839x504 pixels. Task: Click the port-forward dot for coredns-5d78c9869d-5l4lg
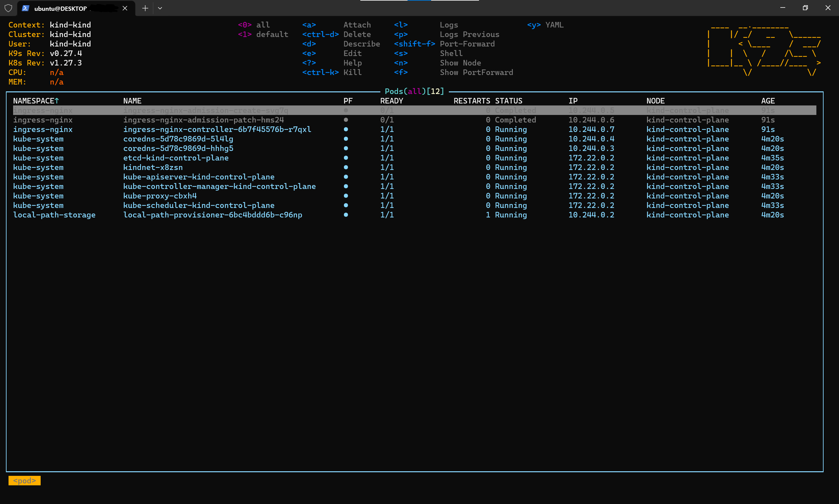tap(346, 139)
